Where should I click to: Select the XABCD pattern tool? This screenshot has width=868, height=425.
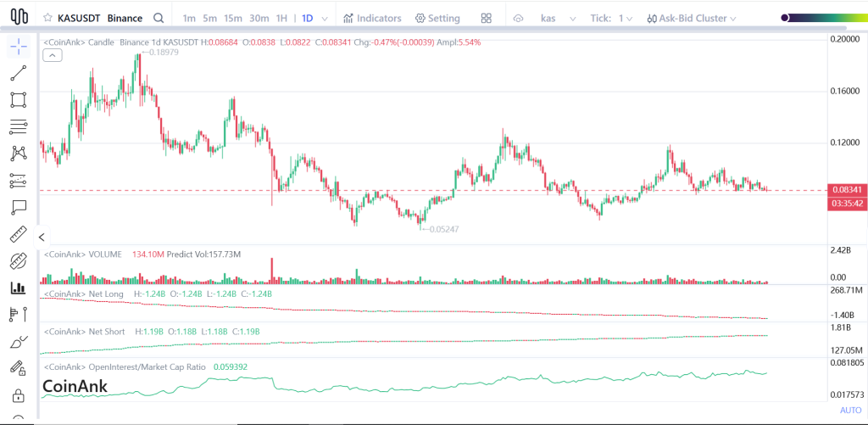tap(19, 154)
